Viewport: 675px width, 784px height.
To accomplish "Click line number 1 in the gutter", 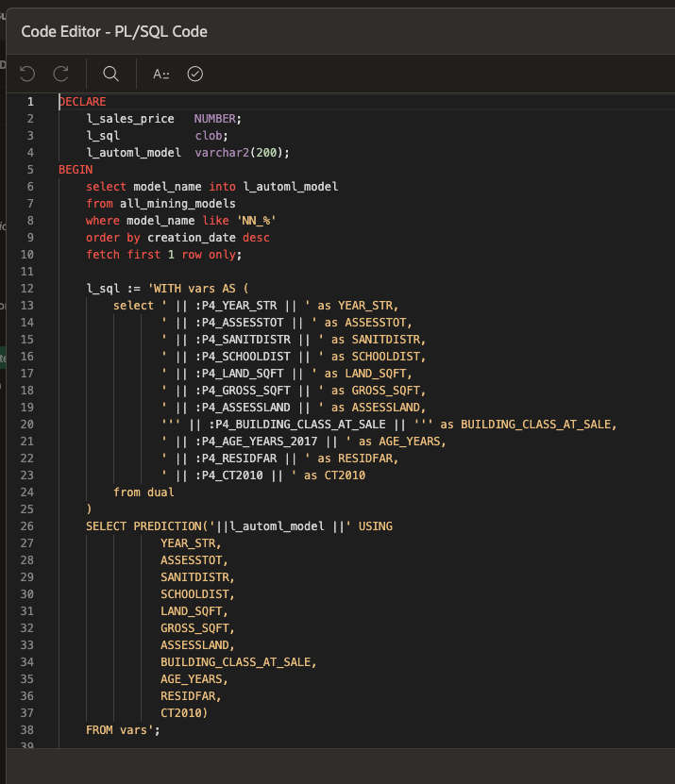I will (x=30, y=102).
